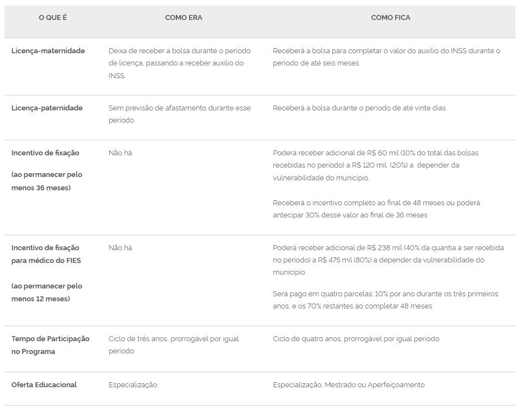
Task: Click the 'COMO FICA' column header
Action: [391, 18]
